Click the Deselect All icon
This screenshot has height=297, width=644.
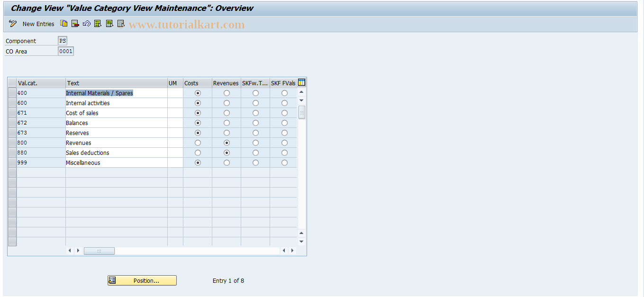121,23
